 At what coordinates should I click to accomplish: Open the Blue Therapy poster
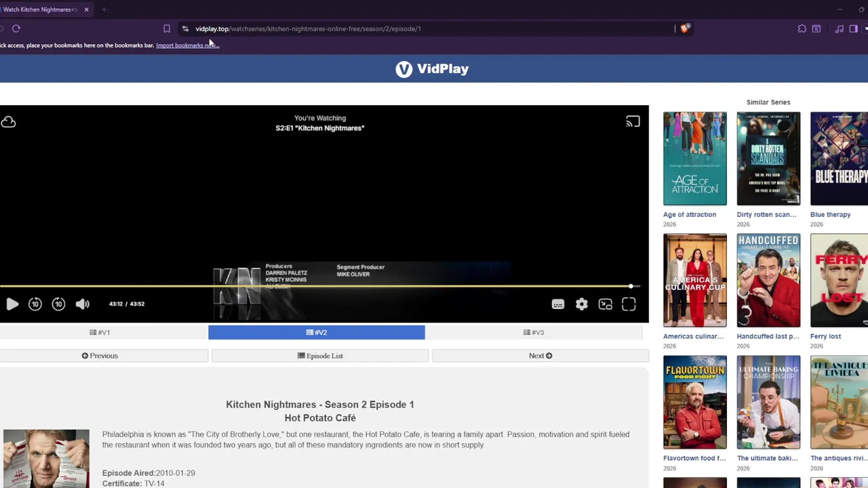(840, 159)
